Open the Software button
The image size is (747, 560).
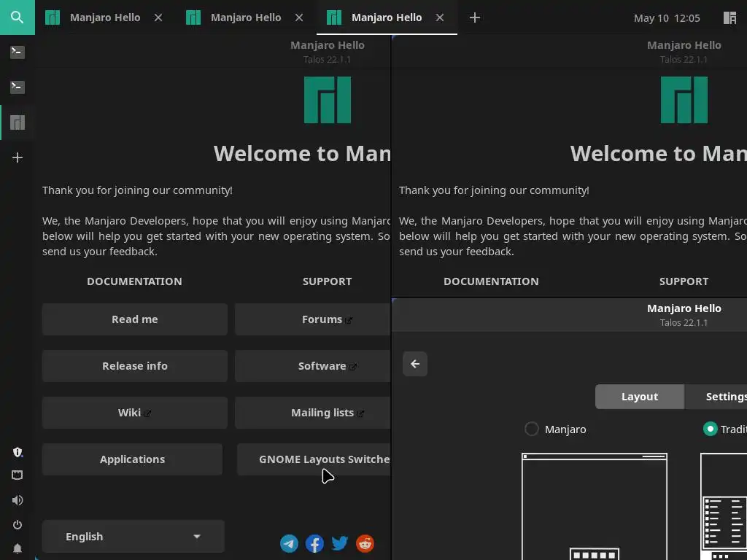point(312,366)
